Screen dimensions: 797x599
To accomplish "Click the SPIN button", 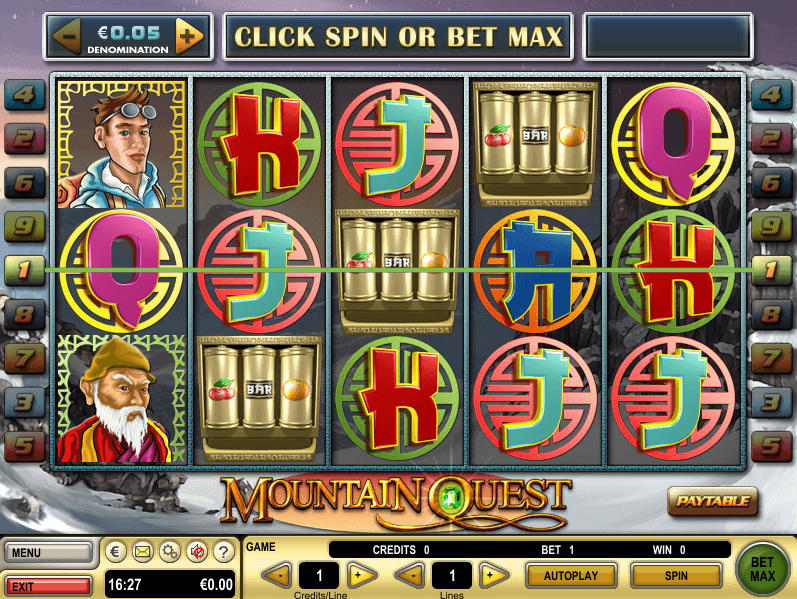I will tap(676, 576).
